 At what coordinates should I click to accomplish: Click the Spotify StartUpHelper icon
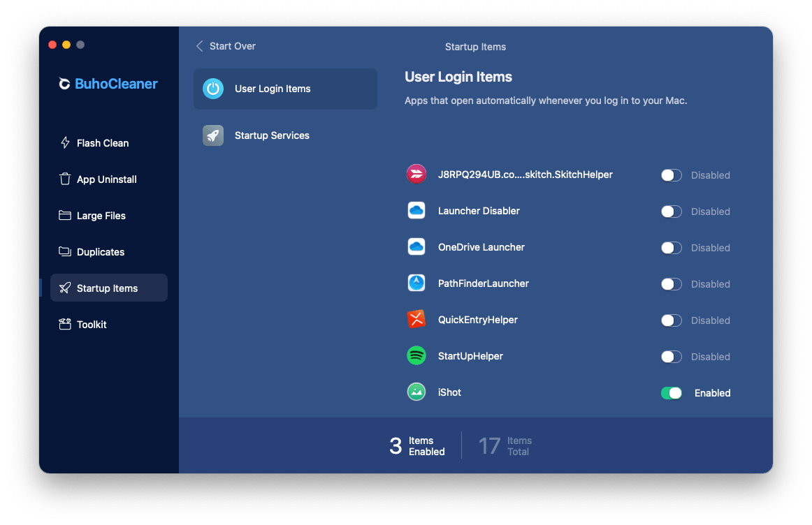(x=416, y=356)
